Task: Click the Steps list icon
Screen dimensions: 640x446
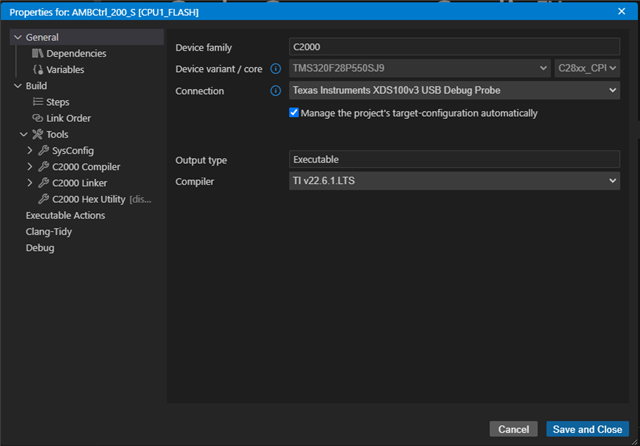Action: coord(38,102)
